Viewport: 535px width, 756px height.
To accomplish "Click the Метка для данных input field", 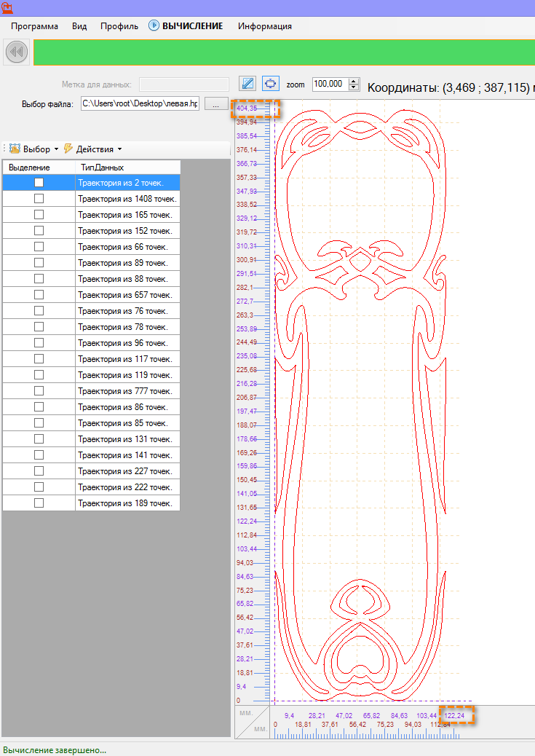I will pyautogui.click(x=184, y=84).
